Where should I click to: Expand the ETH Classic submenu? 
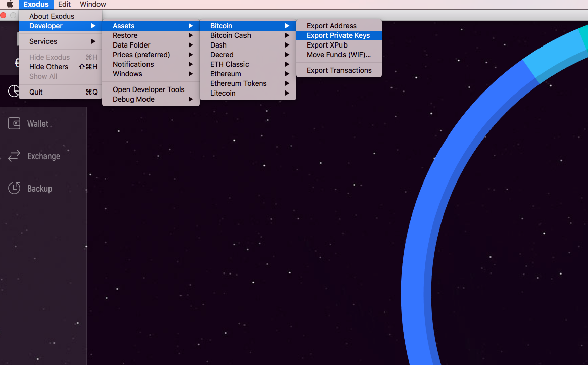[248, 65]
